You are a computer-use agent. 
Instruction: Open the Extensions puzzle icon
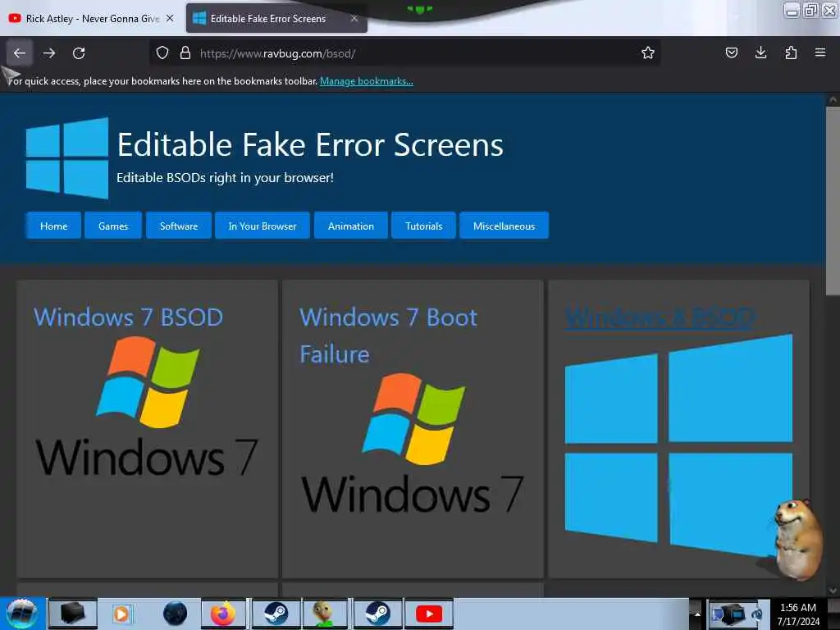tap(791, 52)
